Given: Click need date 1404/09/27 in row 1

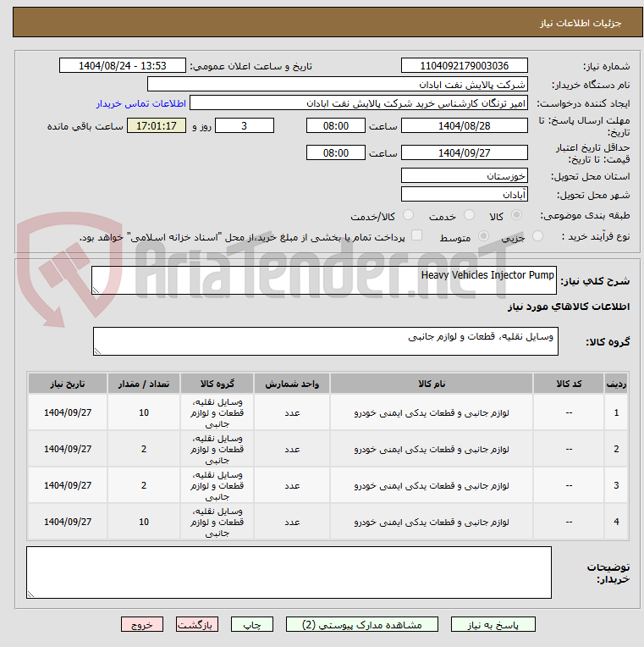Looking at the screenshot, I should click(x=68, y=412).
